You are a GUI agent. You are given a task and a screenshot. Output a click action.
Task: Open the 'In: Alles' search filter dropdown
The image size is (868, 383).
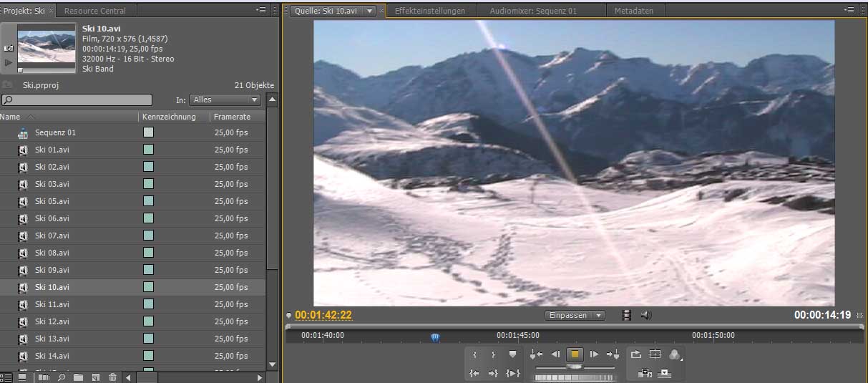click(x=225, y=100)
